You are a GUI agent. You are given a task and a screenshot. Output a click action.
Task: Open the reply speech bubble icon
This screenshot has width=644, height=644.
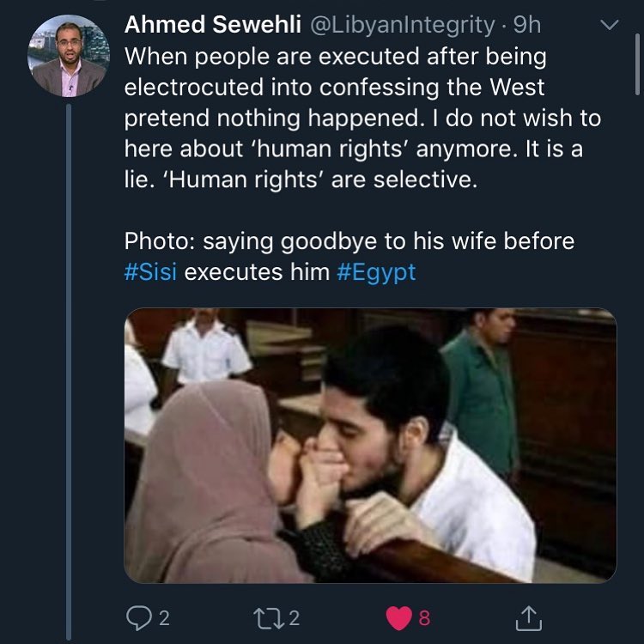(139, 618)
